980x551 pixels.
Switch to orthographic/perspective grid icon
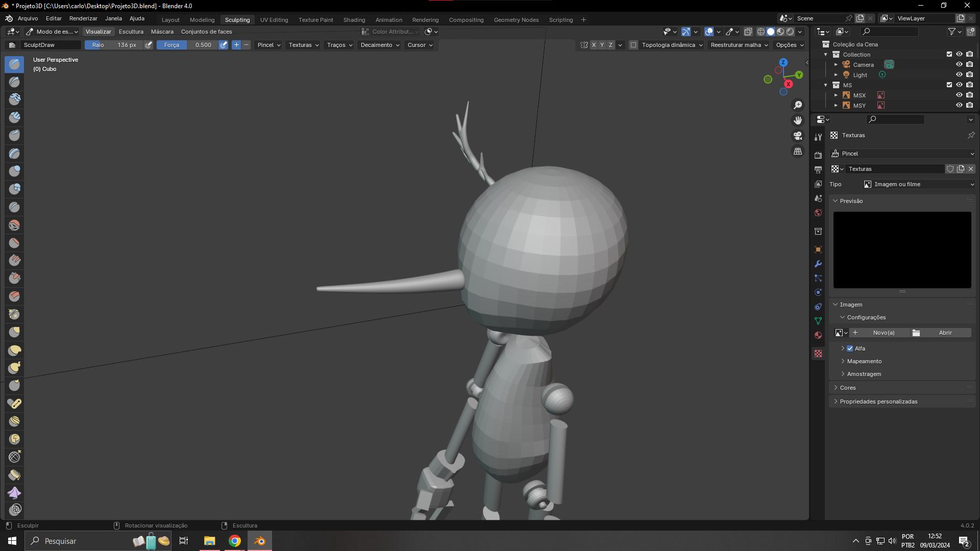click(x=798, y=152)
